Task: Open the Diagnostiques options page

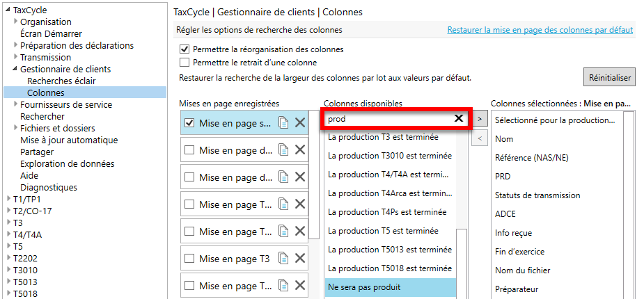Action: [49, 188]
